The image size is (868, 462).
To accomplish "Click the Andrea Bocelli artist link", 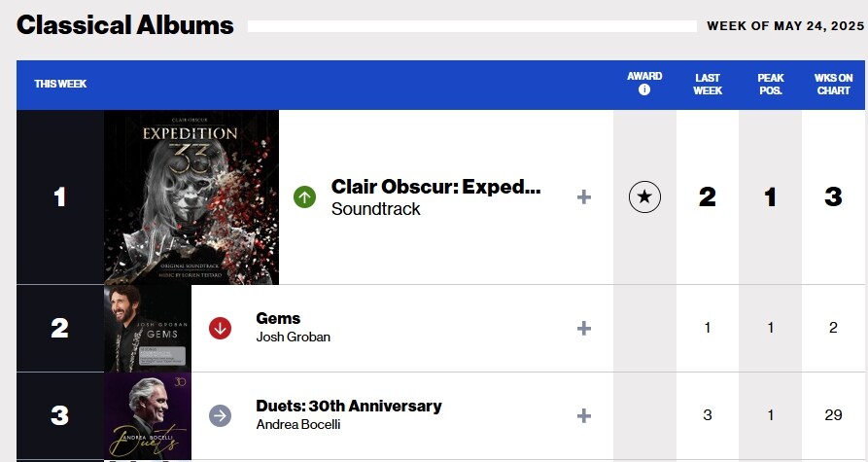I will (x=298, y=425).
